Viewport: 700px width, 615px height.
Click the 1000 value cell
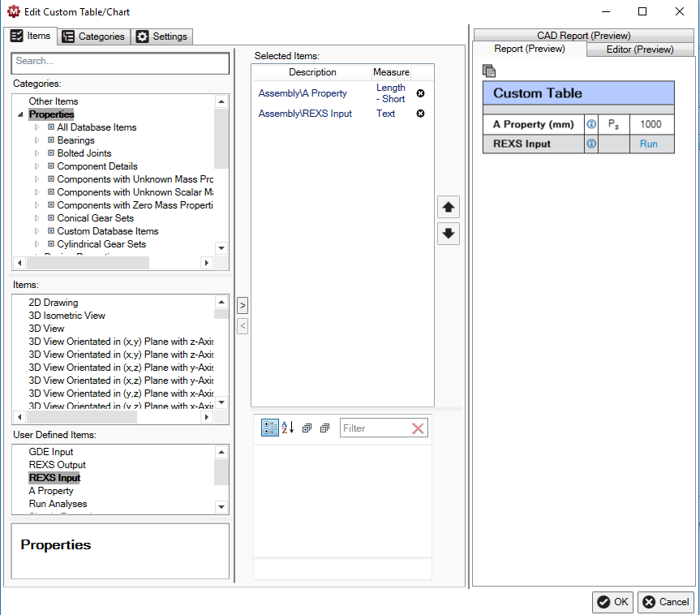(x=651, y=124)
